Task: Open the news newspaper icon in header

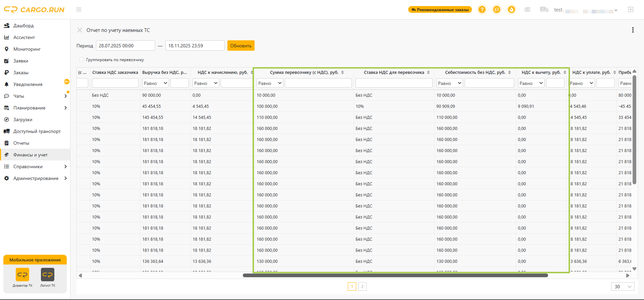Action: (x=528, y=10)
